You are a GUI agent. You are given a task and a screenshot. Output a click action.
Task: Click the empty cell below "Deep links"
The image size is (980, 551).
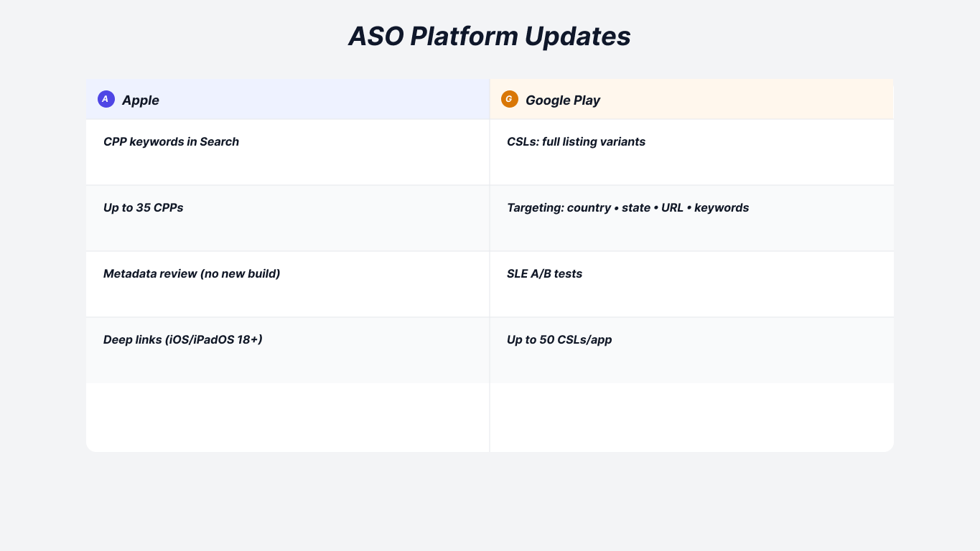(287, 417)
